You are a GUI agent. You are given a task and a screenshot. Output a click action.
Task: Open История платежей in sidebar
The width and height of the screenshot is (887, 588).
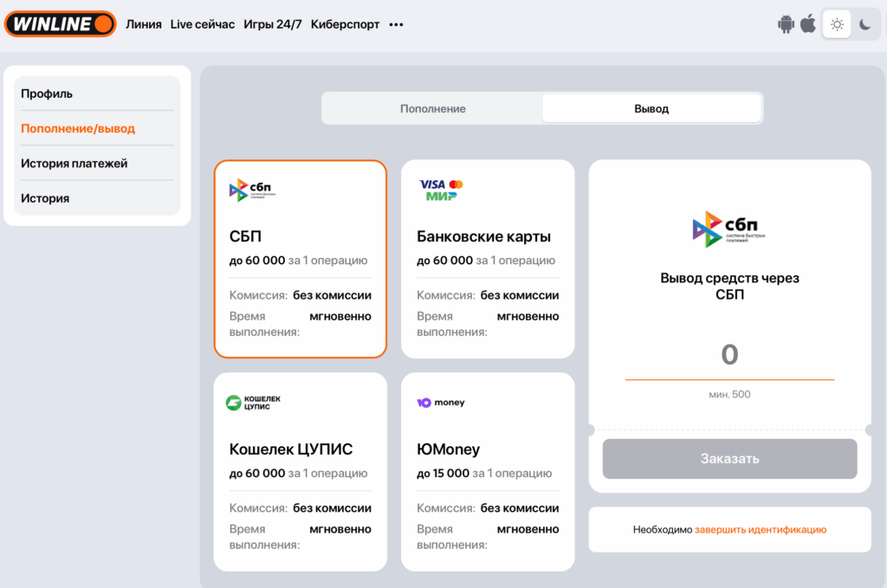click(x=97, y=164)
